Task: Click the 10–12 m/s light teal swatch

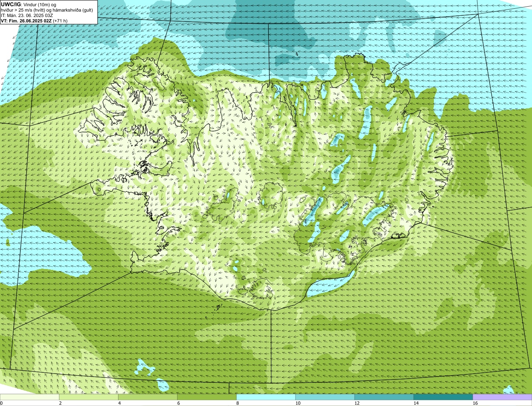Action: click(x=325, y=397)
